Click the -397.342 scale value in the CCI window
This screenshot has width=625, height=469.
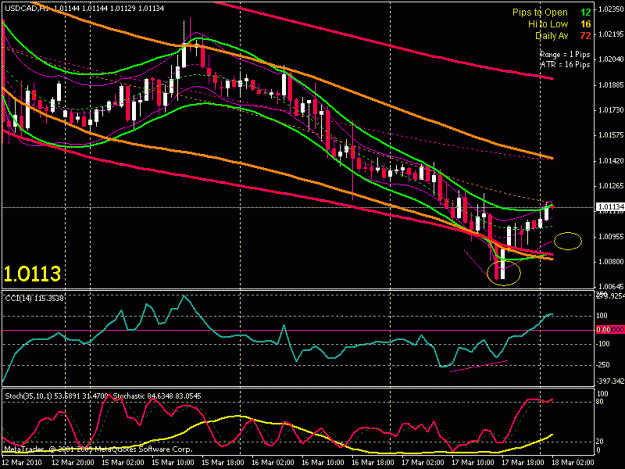[x=611, y=381]
